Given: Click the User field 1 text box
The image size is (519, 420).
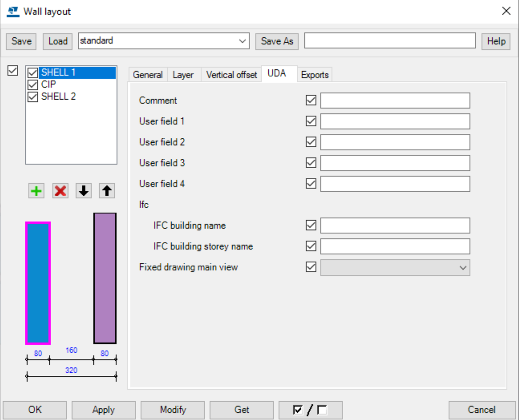Looking at the screenshot, I should pyautogui.click(x=395, y=121).
